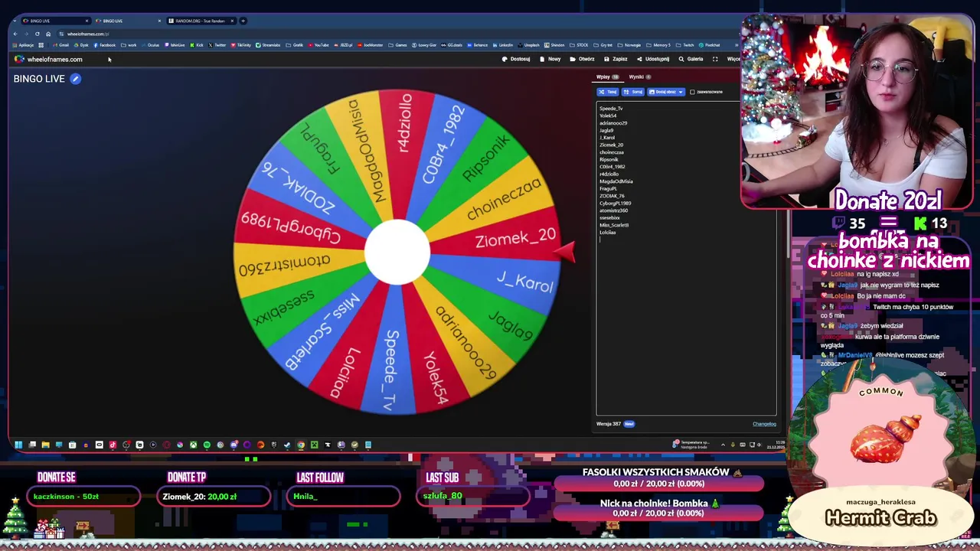The image size is (980, 551).
Task: Expand the browser tab search chevron
Action: [x=15, y=21]
